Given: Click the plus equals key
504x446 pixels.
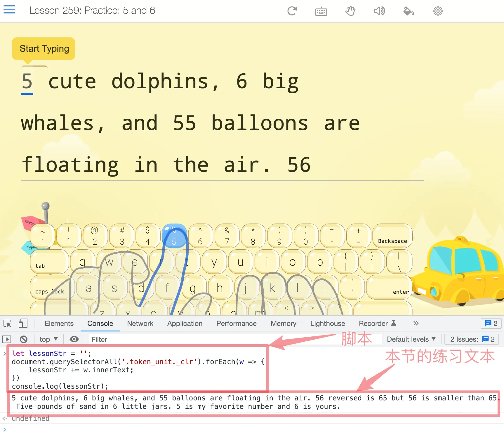Looking at the screenshot, I should pos(359,236).
